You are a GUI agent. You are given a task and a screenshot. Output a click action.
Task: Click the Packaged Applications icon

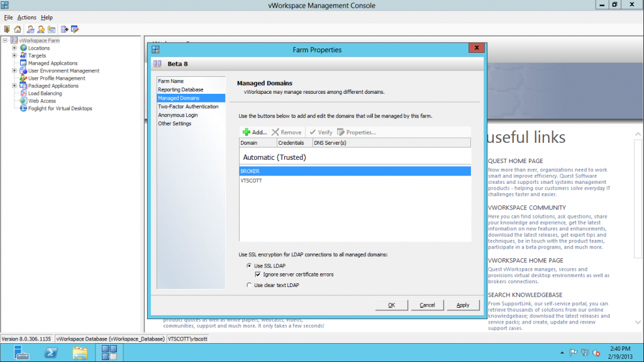pos(23,86)
